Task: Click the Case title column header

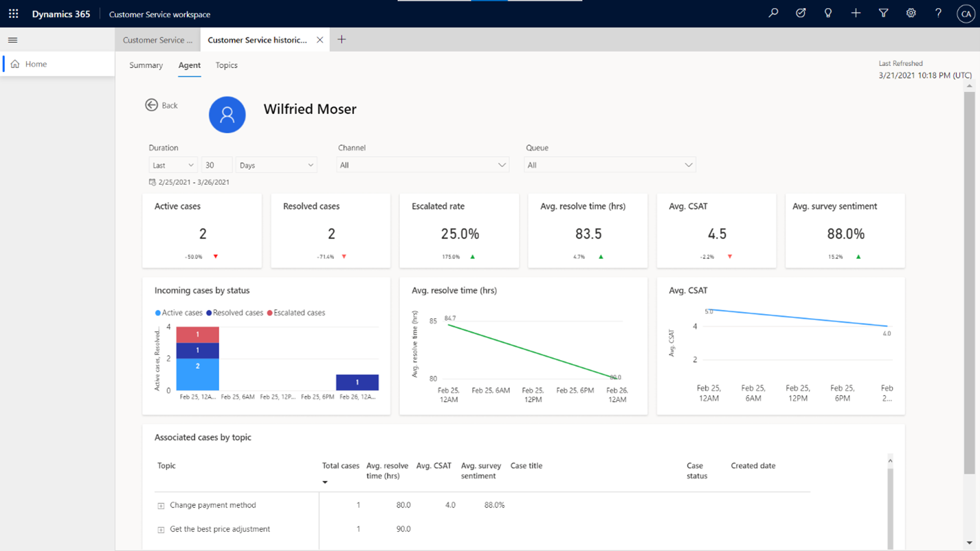Action: [526, 466]
